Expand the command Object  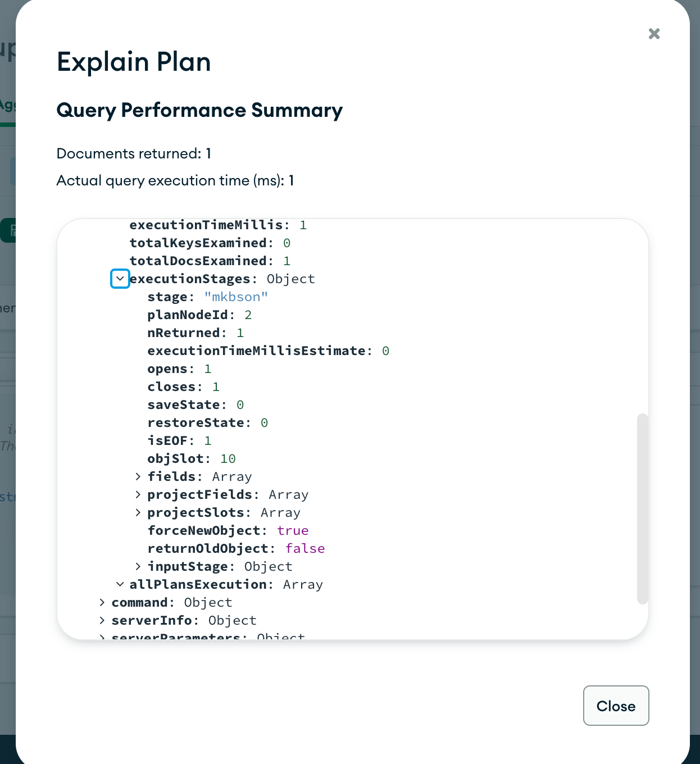click(102, 602)
